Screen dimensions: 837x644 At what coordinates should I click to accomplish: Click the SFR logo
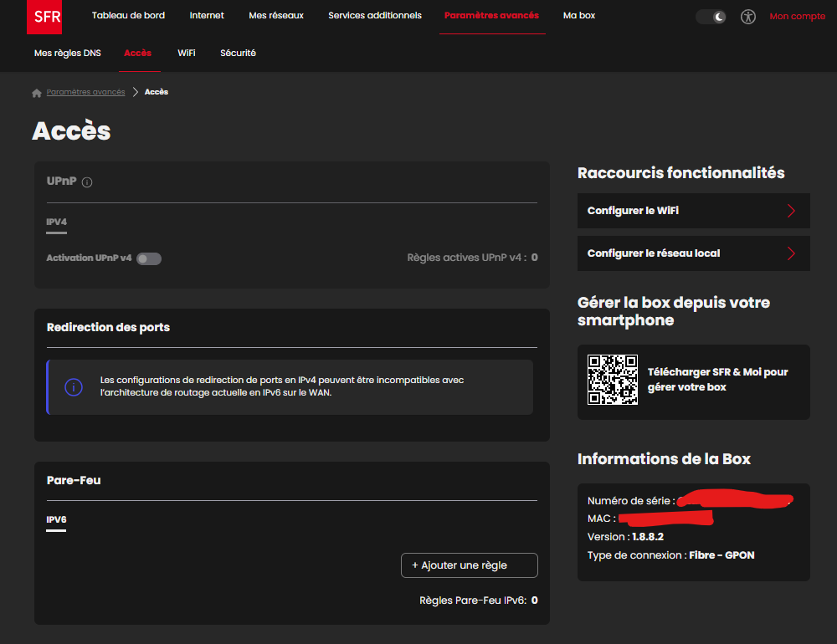tap(44, 17)
